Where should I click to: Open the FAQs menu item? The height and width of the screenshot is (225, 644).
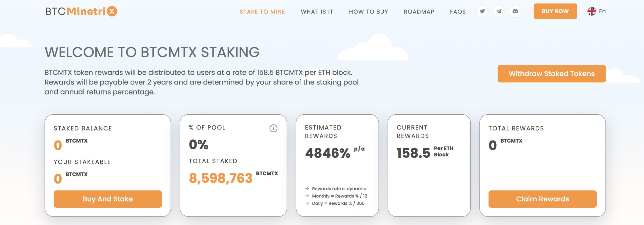[458, 12]
